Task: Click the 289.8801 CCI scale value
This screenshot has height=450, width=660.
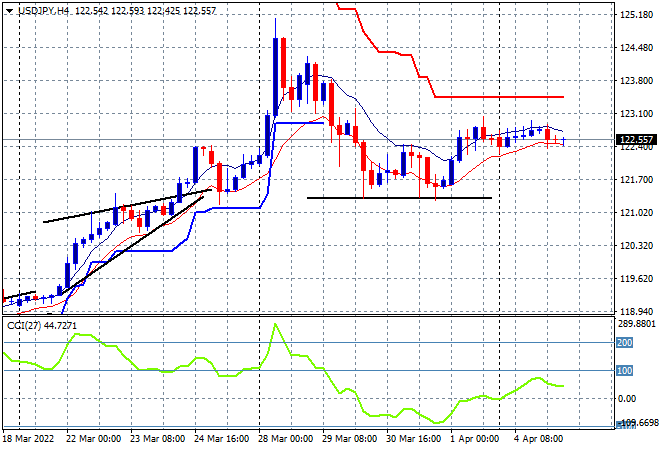Action: pyautogui.click(x=637, y=324)
